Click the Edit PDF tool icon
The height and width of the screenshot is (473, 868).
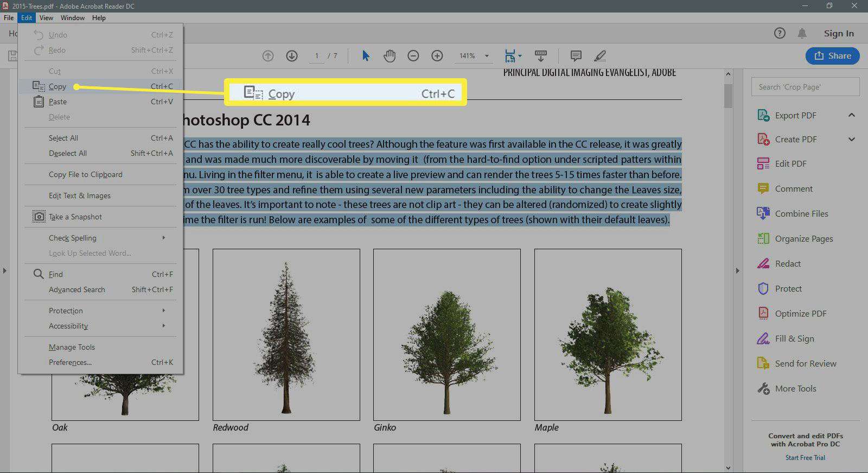pyautogui.click(x=763, y=163)
